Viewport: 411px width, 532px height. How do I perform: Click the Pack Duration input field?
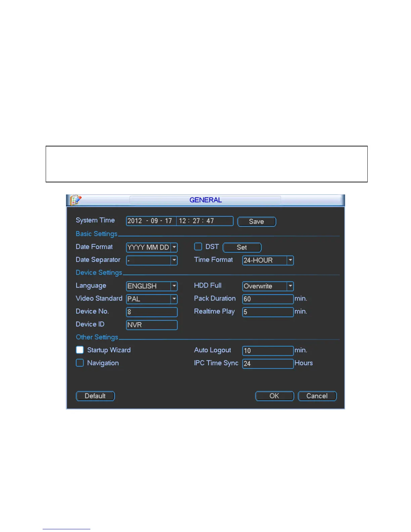(268, 299)
